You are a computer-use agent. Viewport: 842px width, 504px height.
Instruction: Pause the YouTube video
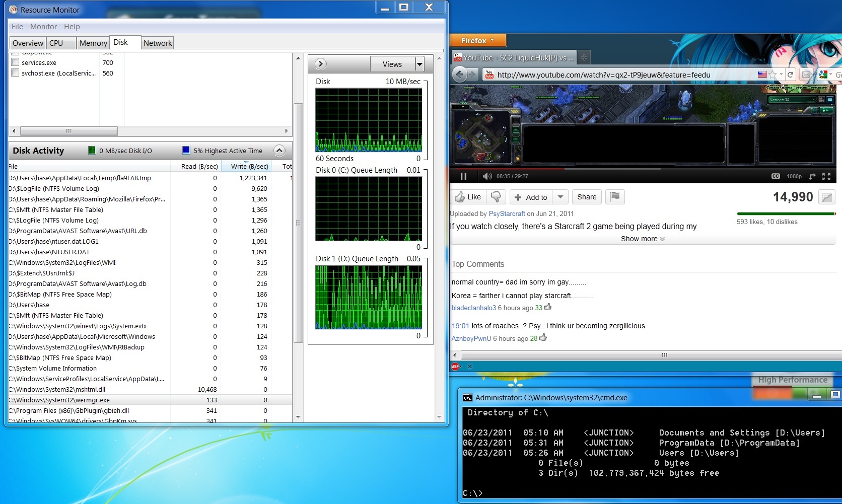coord(463,176)
